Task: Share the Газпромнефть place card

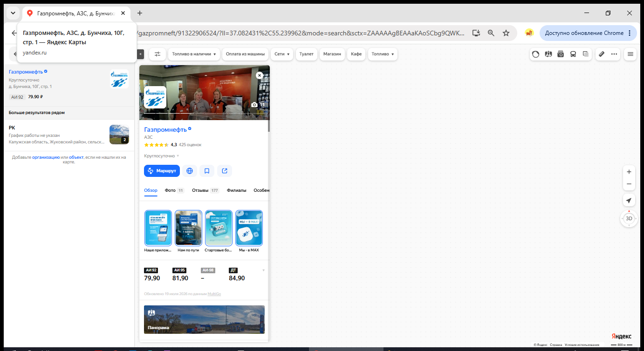Action: (x=225, y=171)
